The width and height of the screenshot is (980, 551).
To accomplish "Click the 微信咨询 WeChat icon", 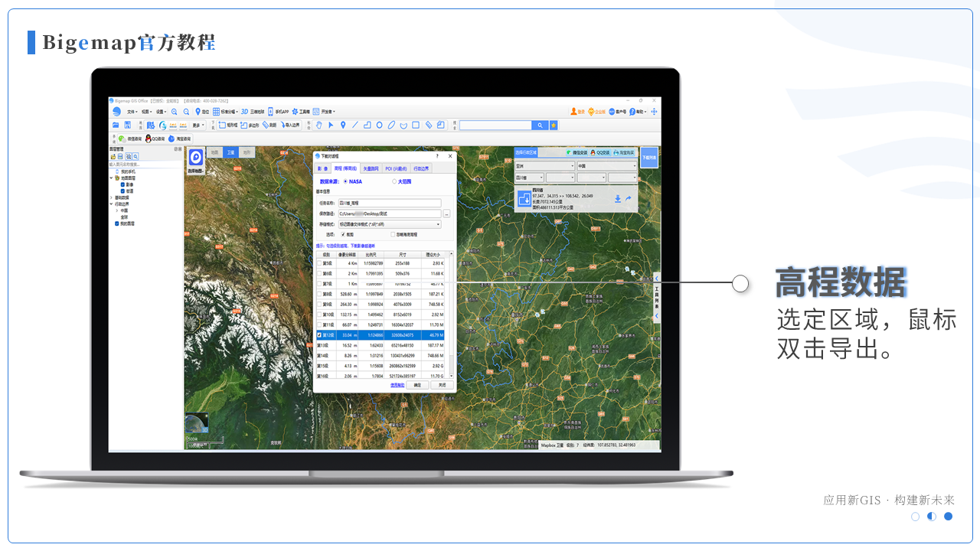I will pyautogui.click(x=121, y=139).
